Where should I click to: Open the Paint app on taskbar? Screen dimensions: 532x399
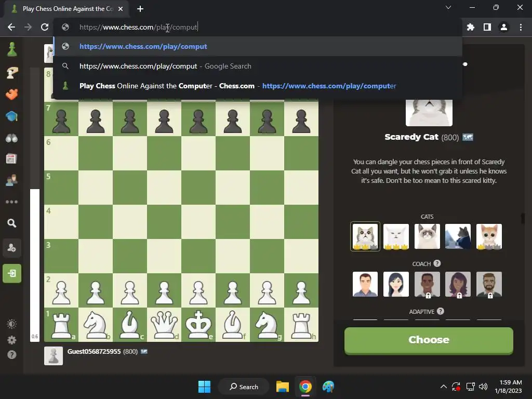coord(328,387)
